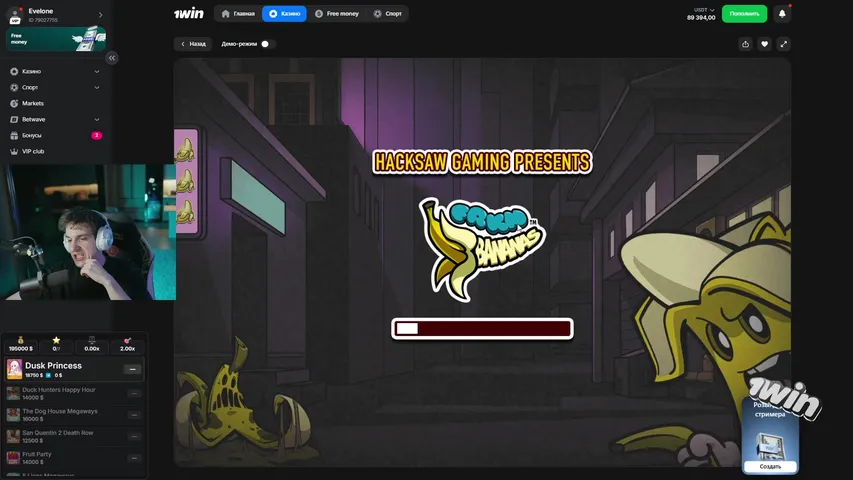Switch to the Спорт top tab
The width and height of the screenshot is (853, 480).
(x=388, y=14)
